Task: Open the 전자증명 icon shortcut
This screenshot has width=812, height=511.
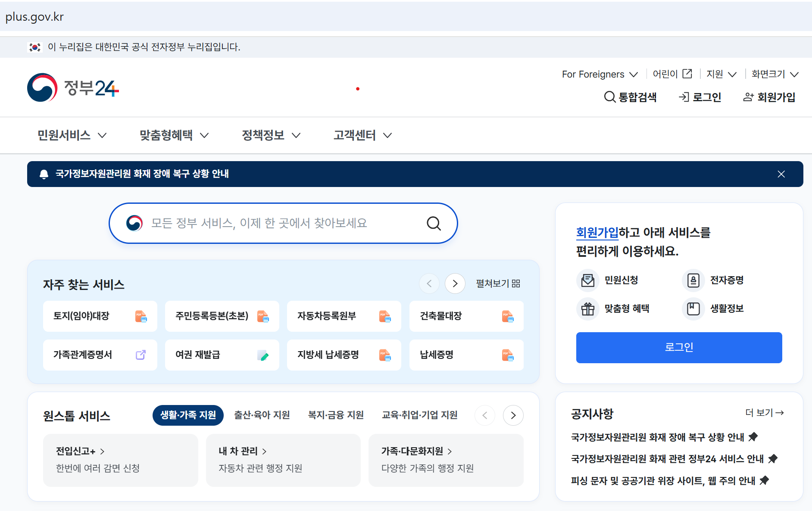Action: click(x=693, y=280)
